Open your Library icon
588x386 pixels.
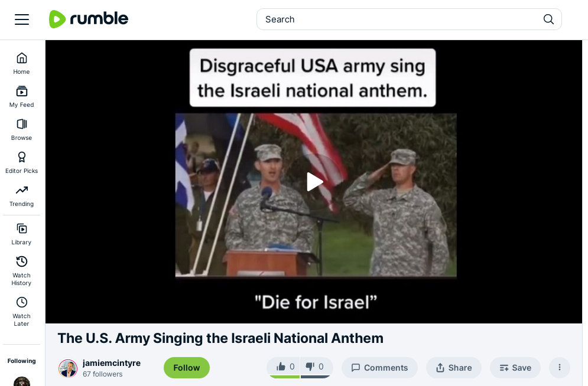pos(21,233)
